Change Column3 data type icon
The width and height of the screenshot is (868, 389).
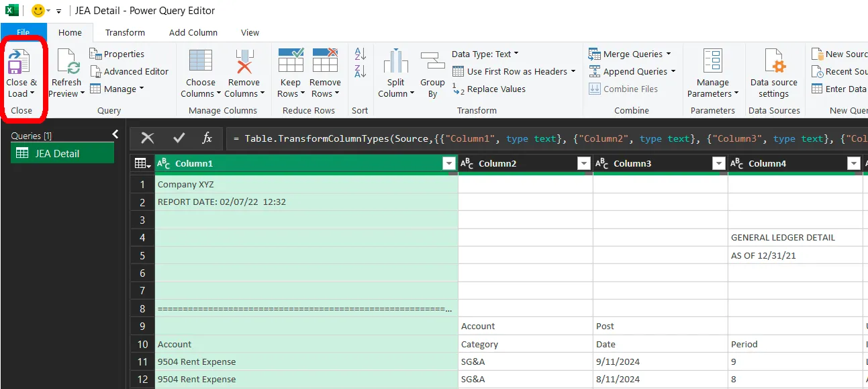602,163
